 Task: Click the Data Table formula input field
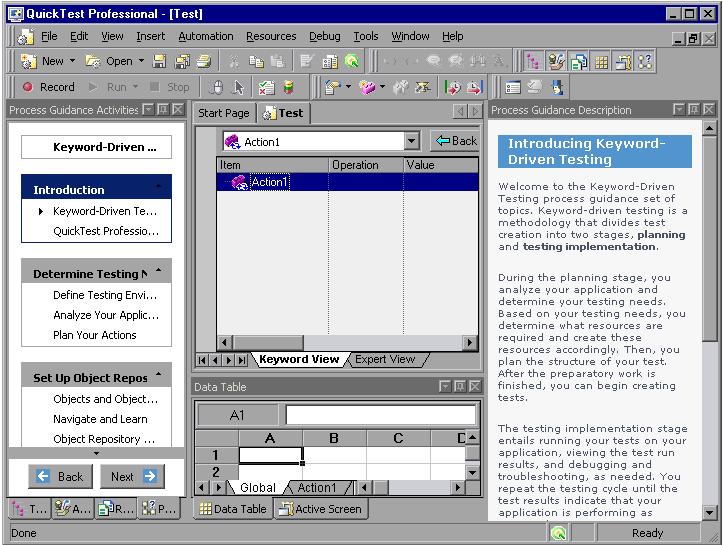381,415
